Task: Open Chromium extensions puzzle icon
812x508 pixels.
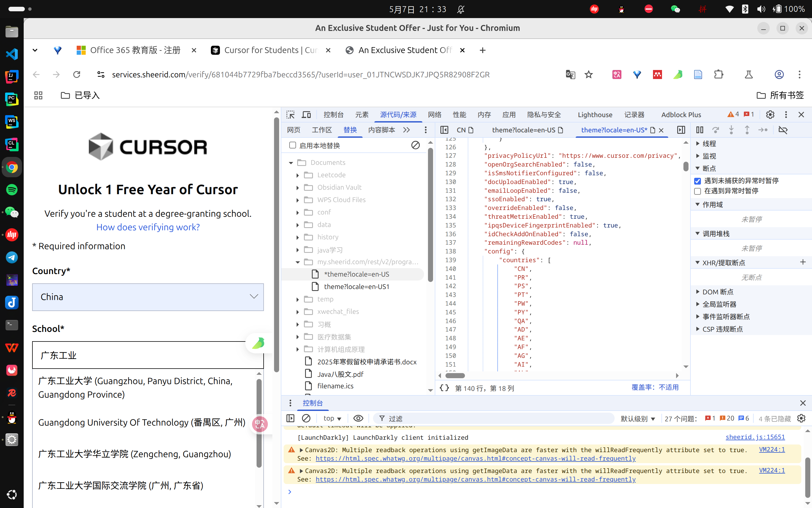Action: [718, 74]
